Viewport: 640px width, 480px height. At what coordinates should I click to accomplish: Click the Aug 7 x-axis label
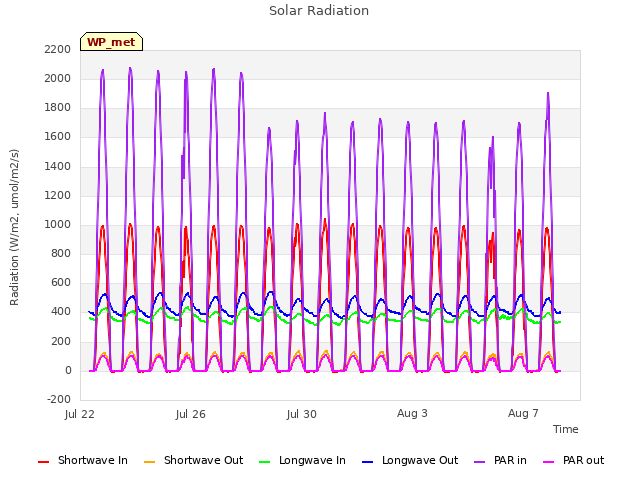click(x=523, y=413)
